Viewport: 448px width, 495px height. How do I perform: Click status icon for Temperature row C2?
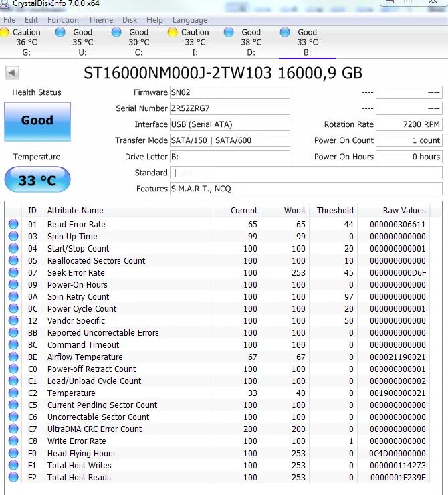click(x=13, y=393)
